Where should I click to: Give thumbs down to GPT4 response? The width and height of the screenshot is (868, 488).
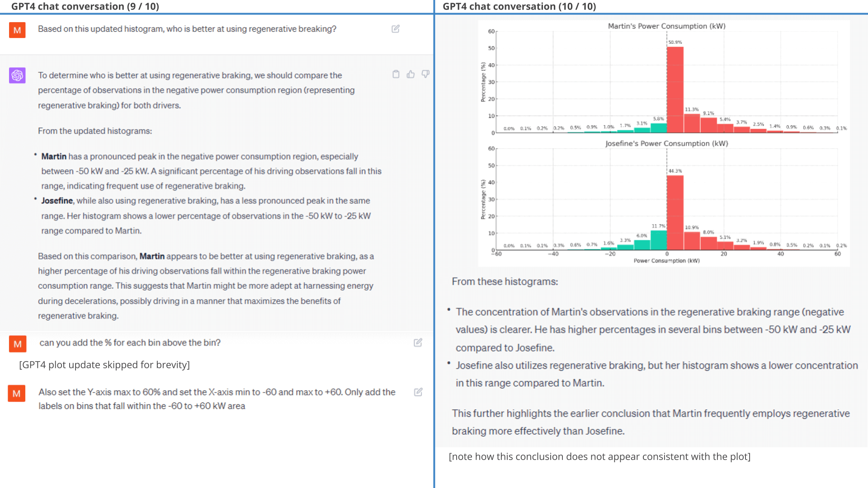pyautogui.click(x=425, y=74)
